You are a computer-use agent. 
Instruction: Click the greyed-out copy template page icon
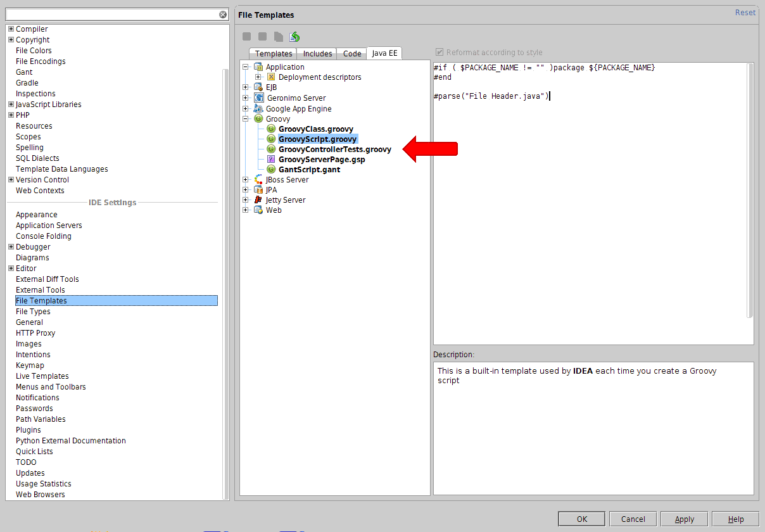tap(279, 37)
